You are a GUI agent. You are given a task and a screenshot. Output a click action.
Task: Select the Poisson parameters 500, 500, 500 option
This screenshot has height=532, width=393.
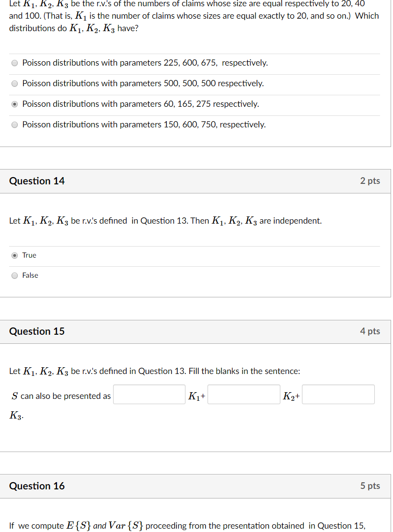pos(14,83)
